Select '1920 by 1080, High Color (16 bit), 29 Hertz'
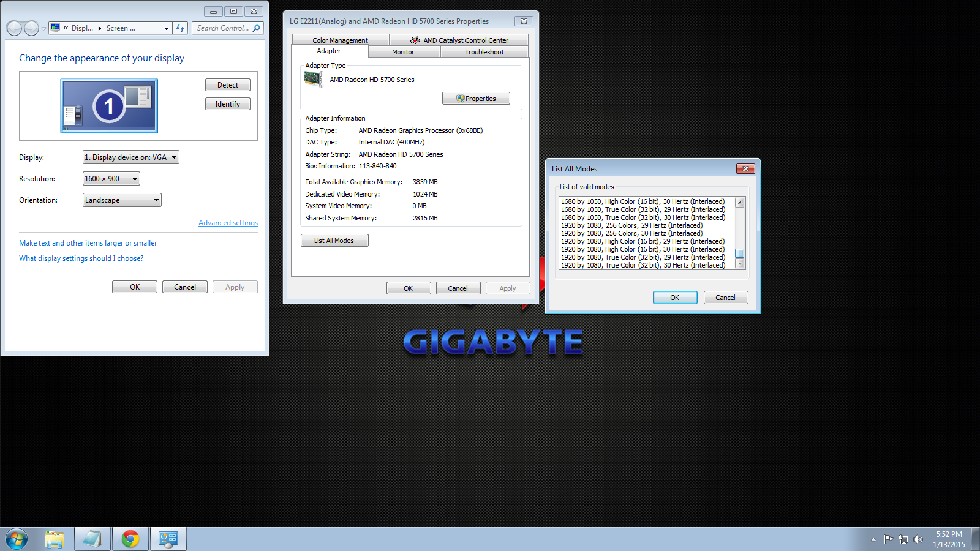The height and width of the screenshot is (551, 980). click(x=643, y=241)
